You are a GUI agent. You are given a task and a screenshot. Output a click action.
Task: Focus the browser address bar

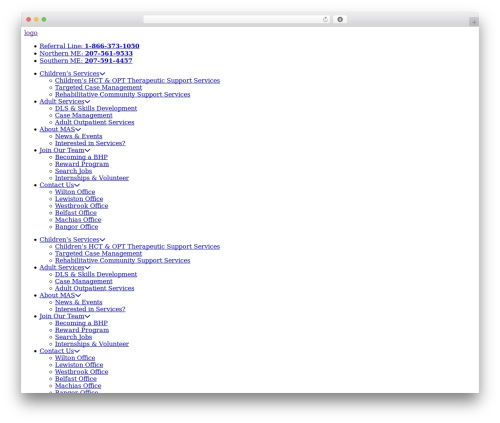coord(236,19)
